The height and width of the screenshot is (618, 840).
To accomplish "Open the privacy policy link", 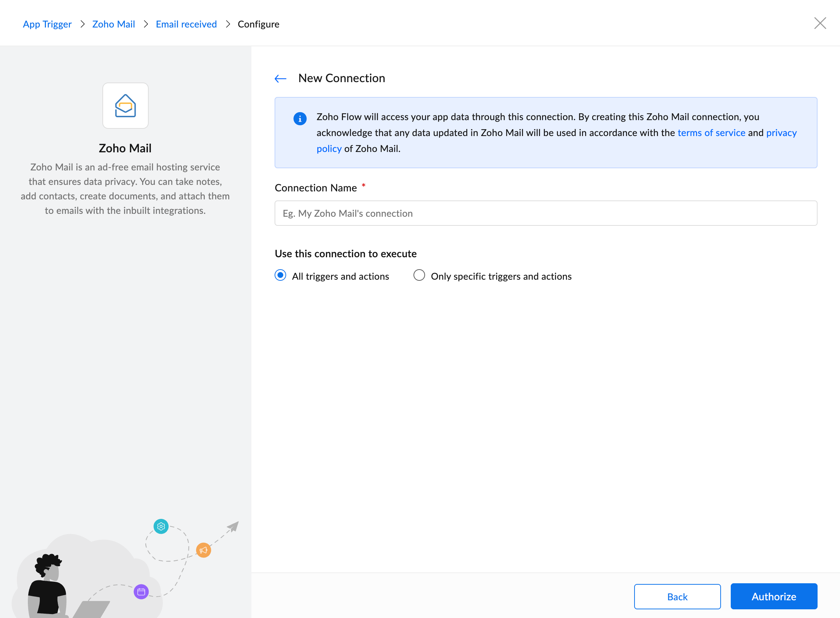I will coord(781,133).
